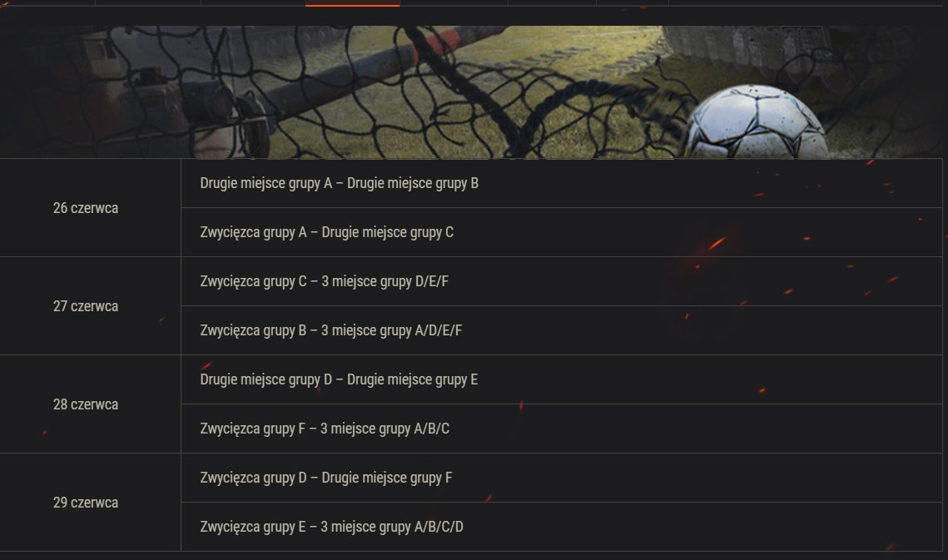948x560 pixels.
Task: Click row Drugie miejsce grupy A – grupy B
Action: coord(562,183)
